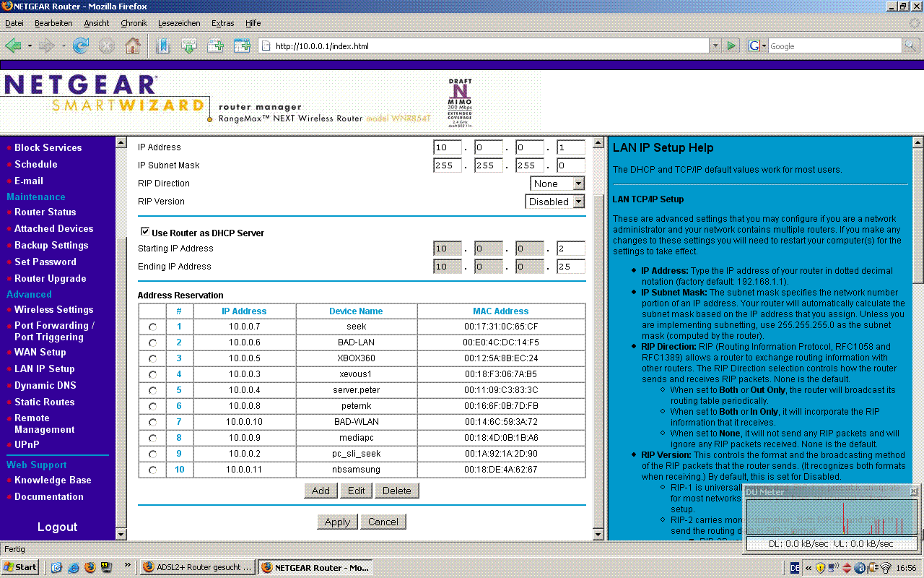Launch Internet Explorer from quick launch
924x578 pixels.
coord(74,567)
